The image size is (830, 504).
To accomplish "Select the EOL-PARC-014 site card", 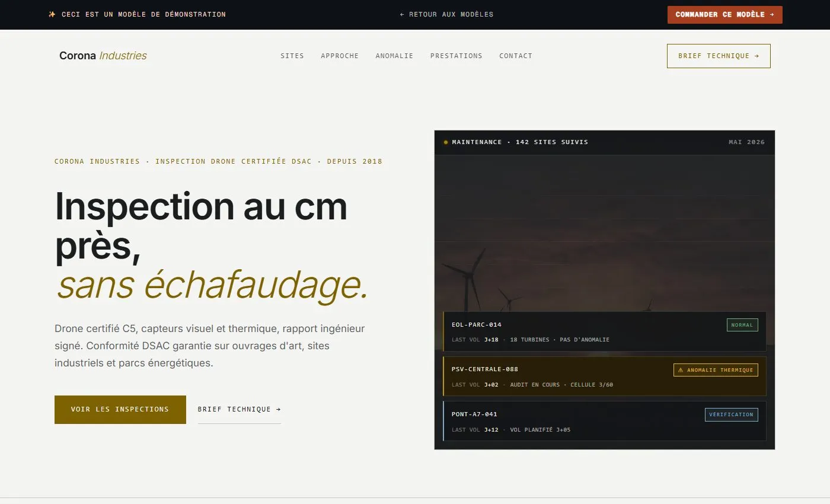I will tap(605, 331).
